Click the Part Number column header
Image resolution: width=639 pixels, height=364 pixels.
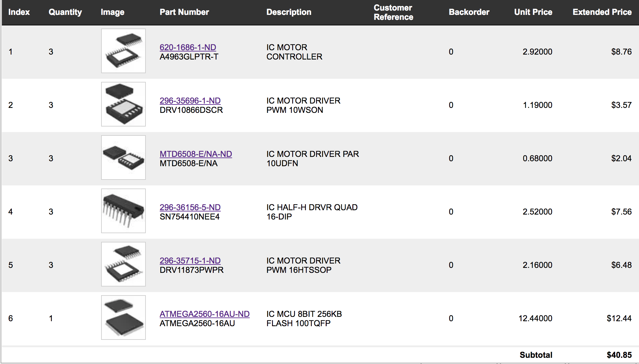184,12
